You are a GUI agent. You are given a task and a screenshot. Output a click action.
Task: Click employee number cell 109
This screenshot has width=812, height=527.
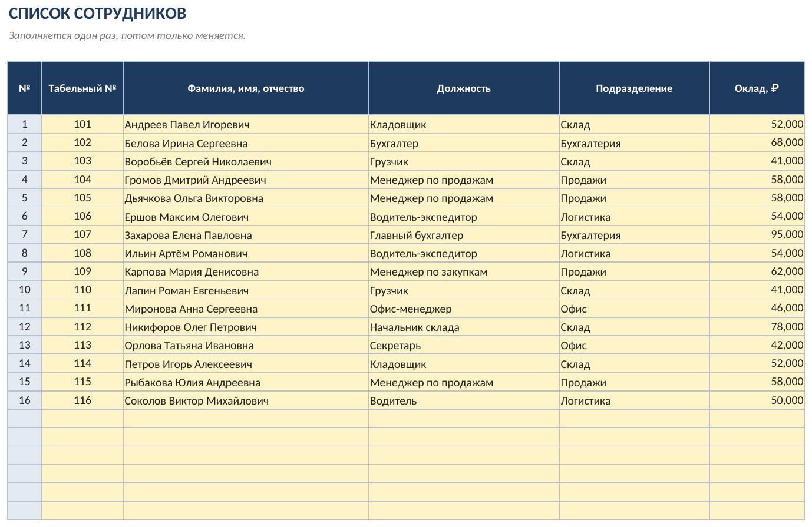pyautogui.click(x=82, y=271)
